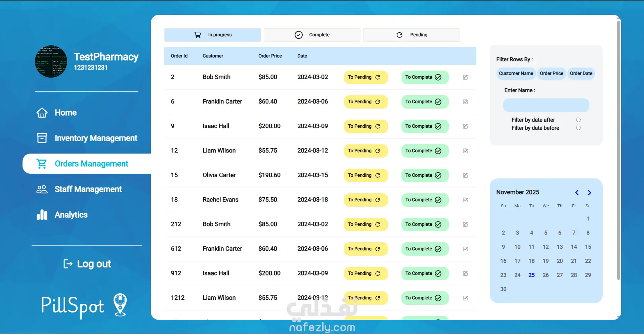Mark order 2 as Complete
The width and height of the screenshot is (644, 334).
click(425, 77)
